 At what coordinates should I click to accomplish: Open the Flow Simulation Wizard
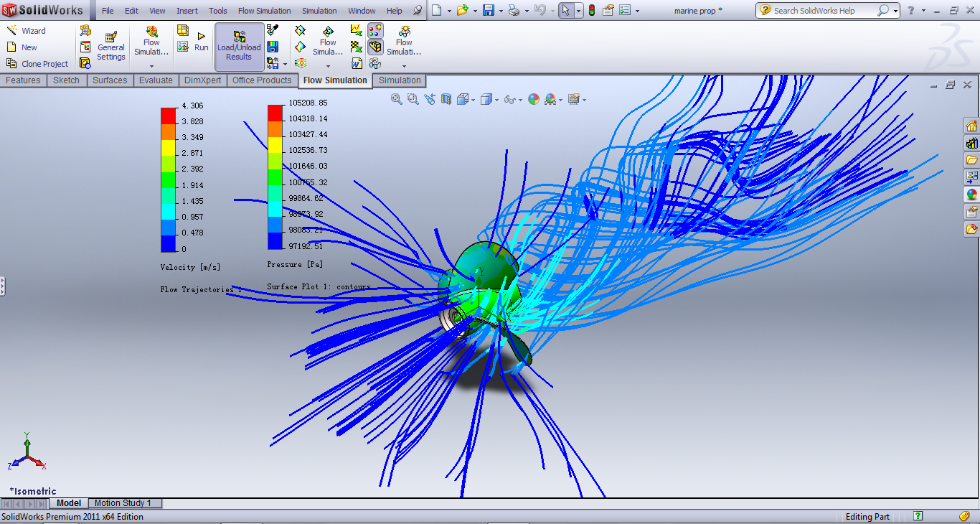(x=26, y=31)
